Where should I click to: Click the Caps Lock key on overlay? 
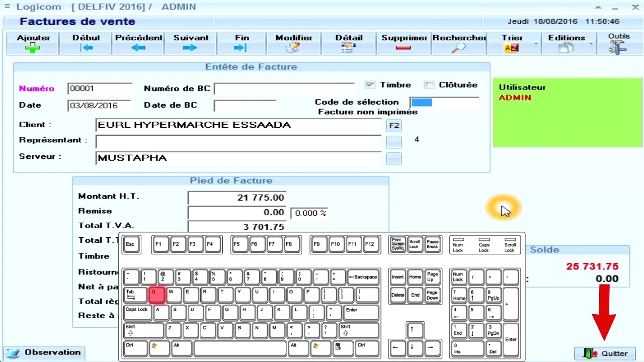138,313
